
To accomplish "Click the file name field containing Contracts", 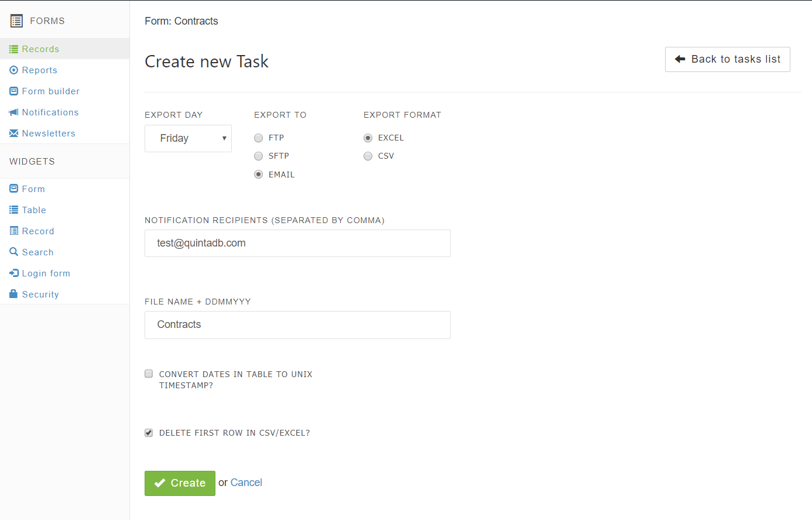I will [x=297, y=325].
